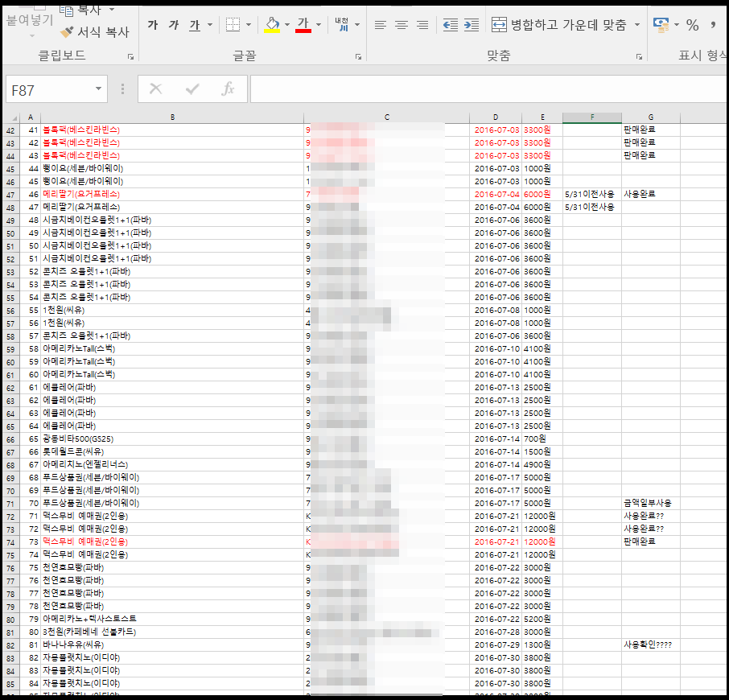This screenshot has height=700, width=729.
Task: Click inside the formula bar input
Action: [483, 89]
